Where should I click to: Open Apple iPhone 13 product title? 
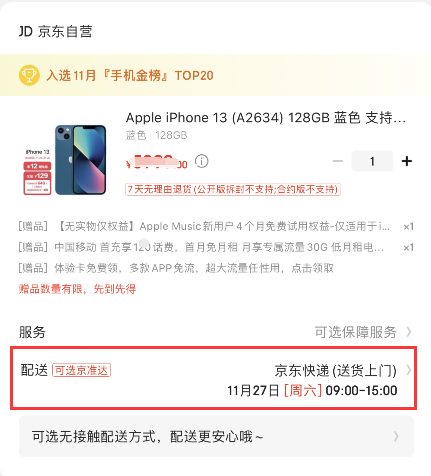point(266,118)
